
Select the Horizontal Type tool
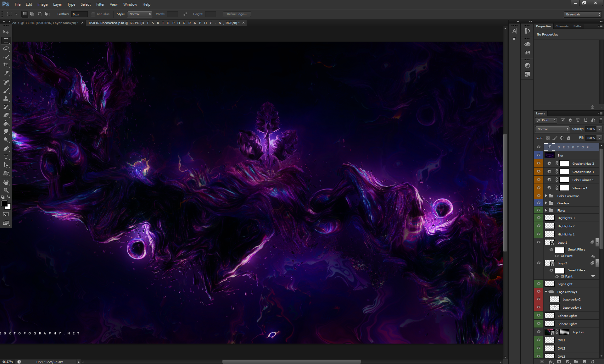point(6,157)
